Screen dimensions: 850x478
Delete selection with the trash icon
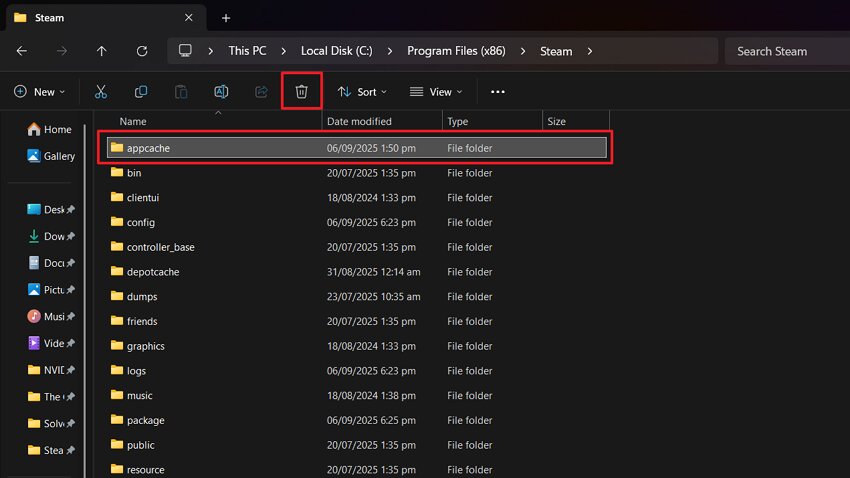pyautogui.click(x=301, y=92)
